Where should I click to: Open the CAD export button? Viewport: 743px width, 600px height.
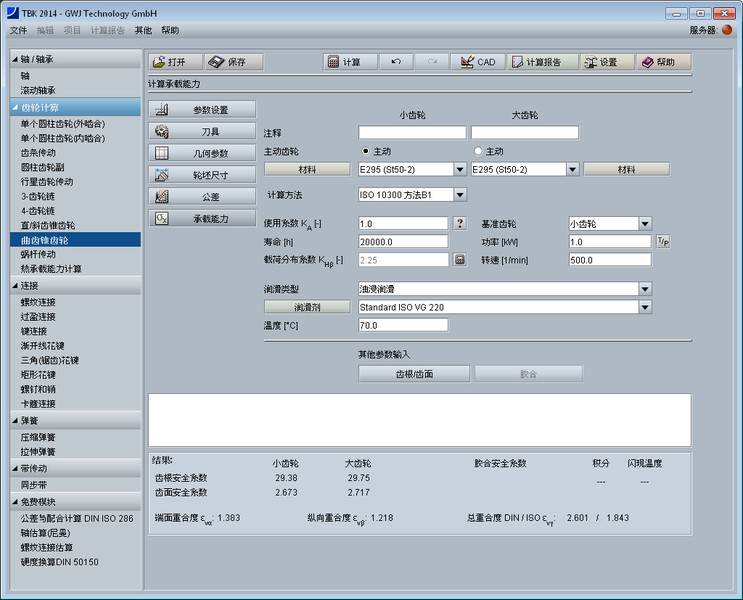[476, 62]
